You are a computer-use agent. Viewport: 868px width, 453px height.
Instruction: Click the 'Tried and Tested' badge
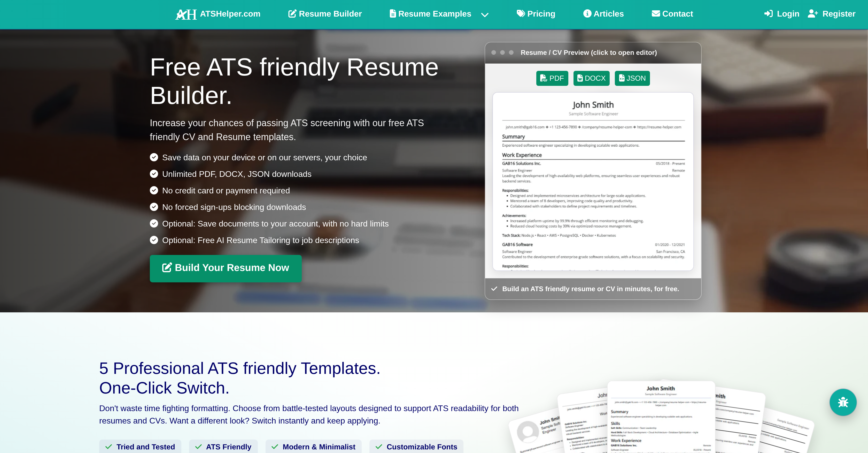[140, 447]
